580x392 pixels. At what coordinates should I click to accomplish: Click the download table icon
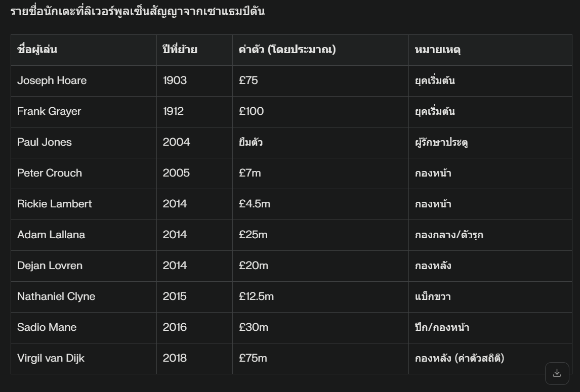(x=557, y=373)
